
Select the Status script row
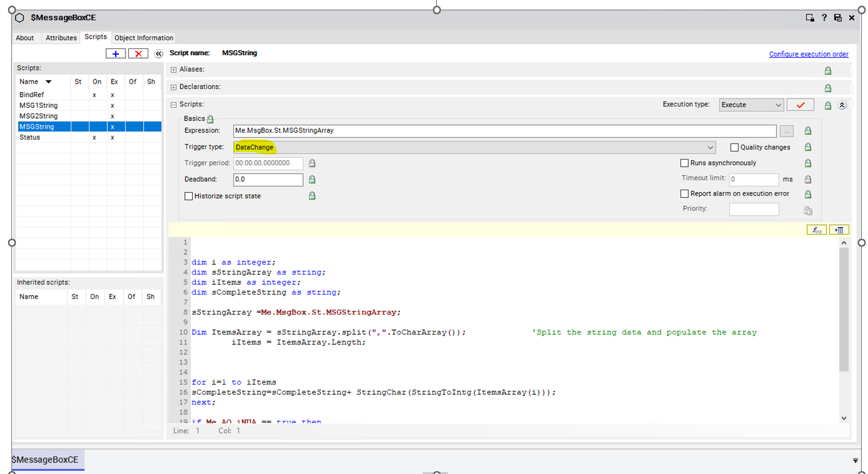pyautogui.click(x=88, y=137)
